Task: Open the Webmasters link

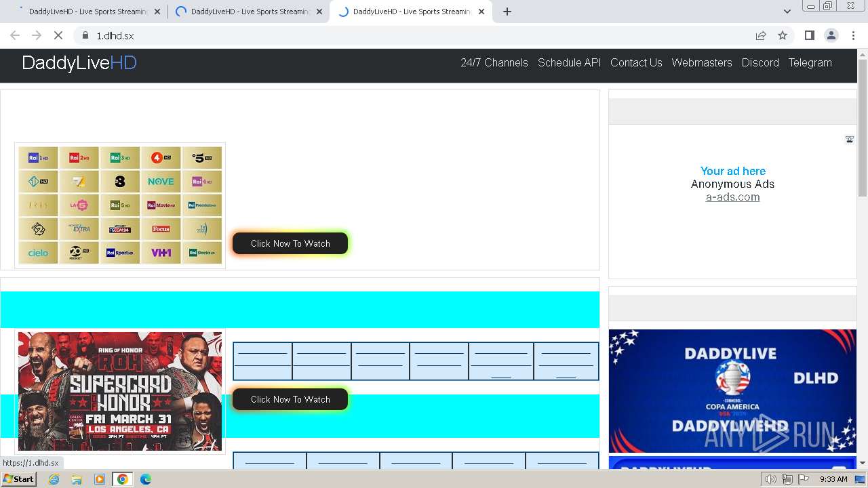Action: (702, 62)
